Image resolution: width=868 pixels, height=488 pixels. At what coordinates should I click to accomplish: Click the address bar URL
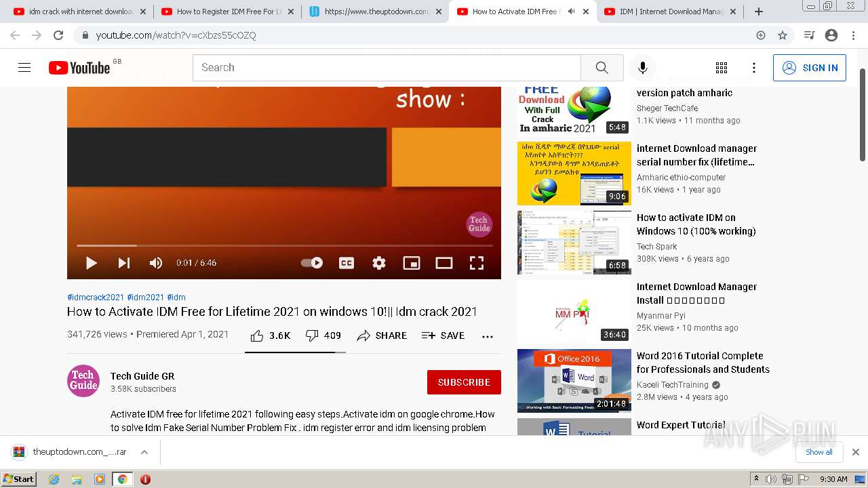click(x=176, y=35)
